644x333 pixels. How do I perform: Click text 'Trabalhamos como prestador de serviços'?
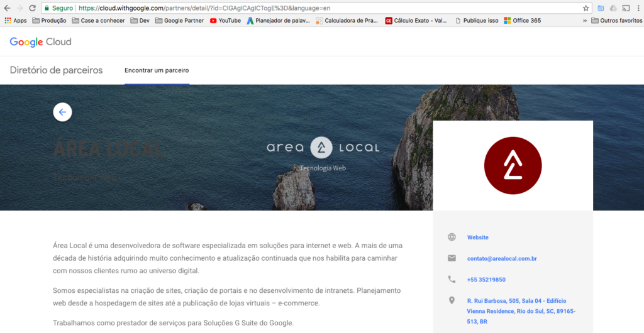(174, 323)
